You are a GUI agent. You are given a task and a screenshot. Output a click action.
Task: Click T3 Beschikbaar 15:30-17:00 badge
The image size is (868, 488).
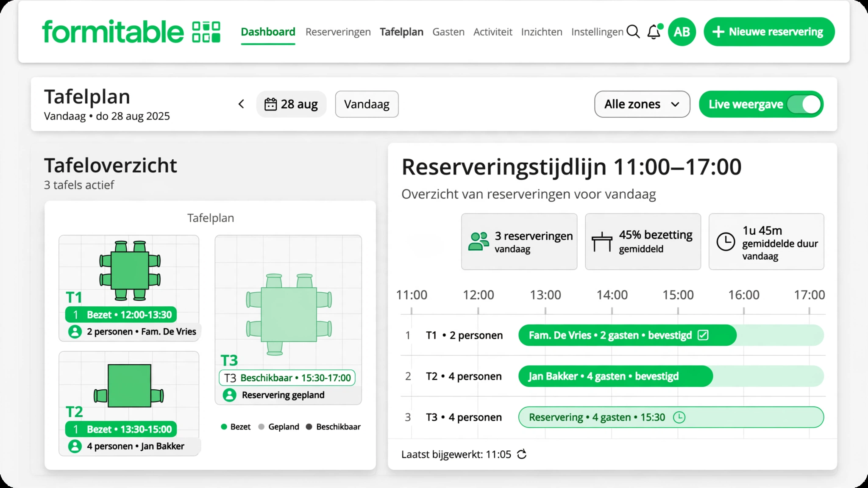click(287, 378)
